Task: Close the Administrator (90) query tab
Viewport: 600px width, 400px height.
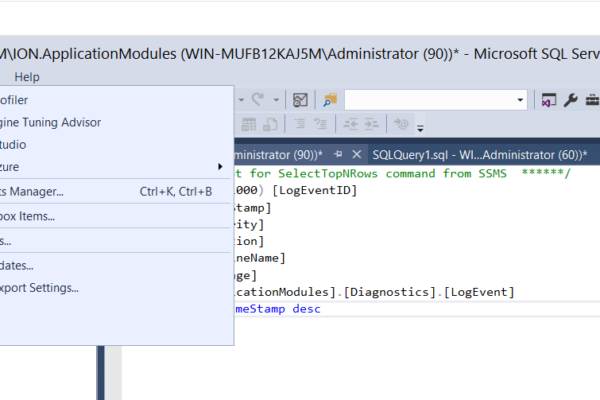Action: pos(357,154)
